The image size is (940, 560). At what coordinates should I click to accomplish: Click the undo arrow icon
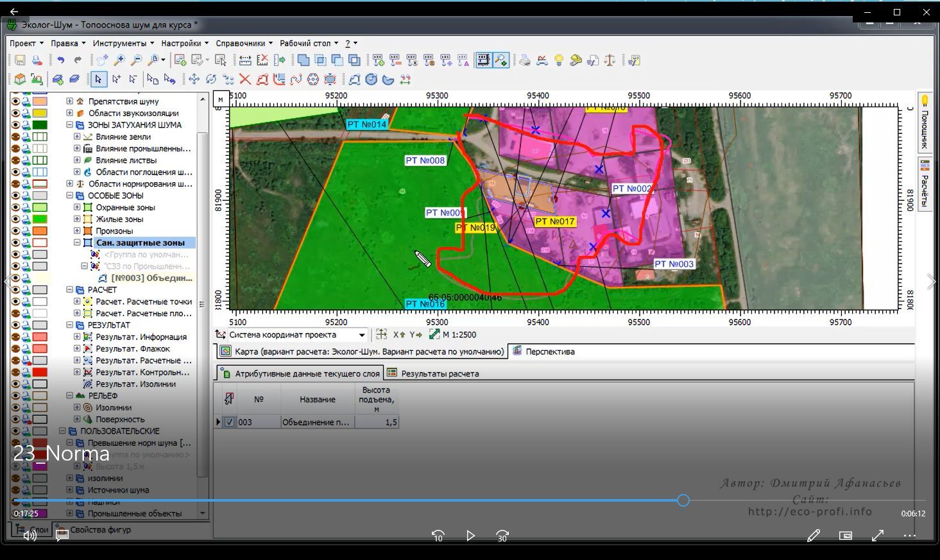pyautogui.click(x=61, y=60)
